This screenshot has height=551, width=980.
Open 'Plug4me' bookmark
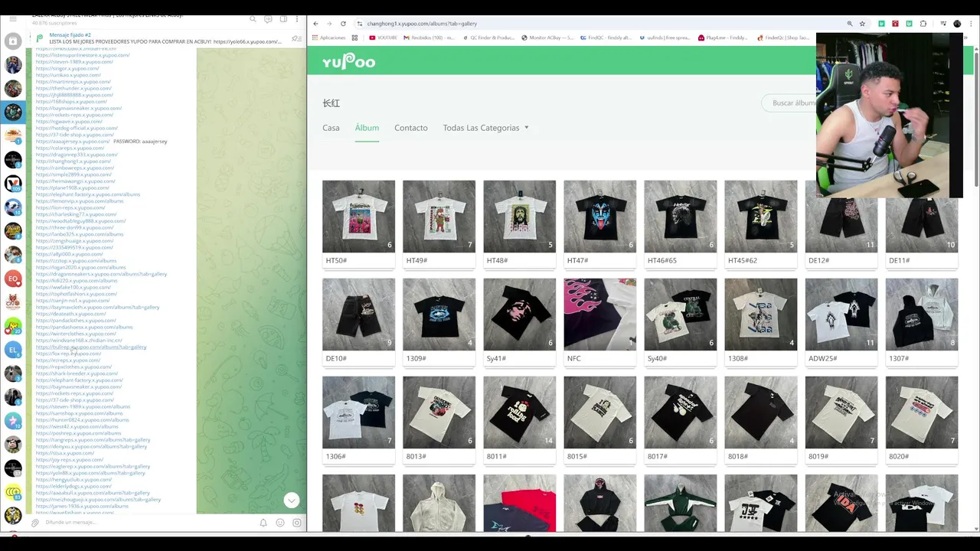pos(723,37)
